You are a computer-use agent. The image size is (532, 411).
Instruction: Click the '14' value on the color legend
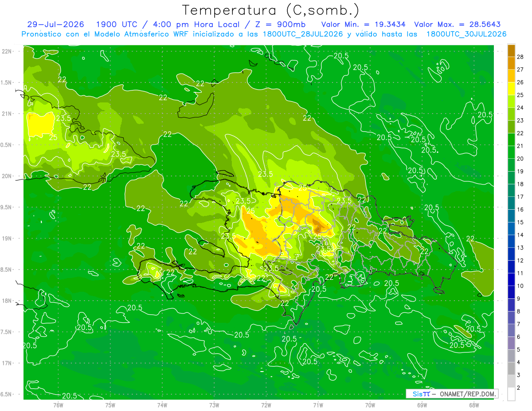click(520, 235)
